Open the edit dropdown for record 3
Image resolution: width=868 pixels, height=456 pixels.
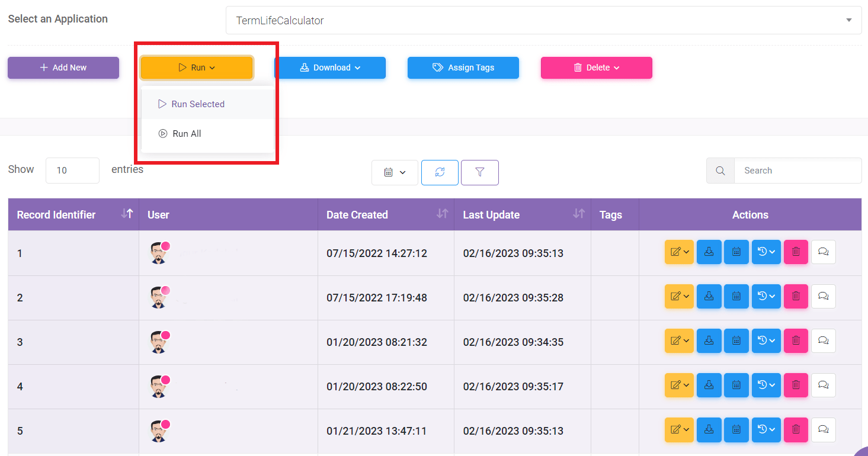pyautogui.click(x=679, y=341)
